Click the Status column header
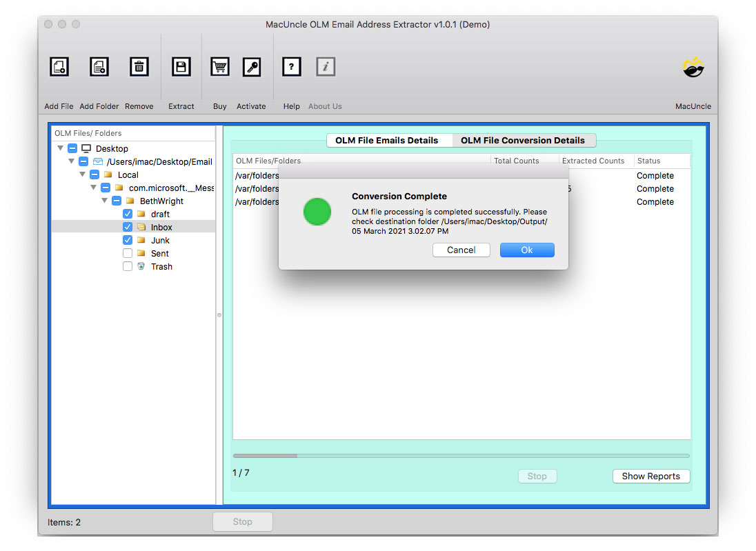The height and width of the screenshot is (551, 756). (662, 161)
